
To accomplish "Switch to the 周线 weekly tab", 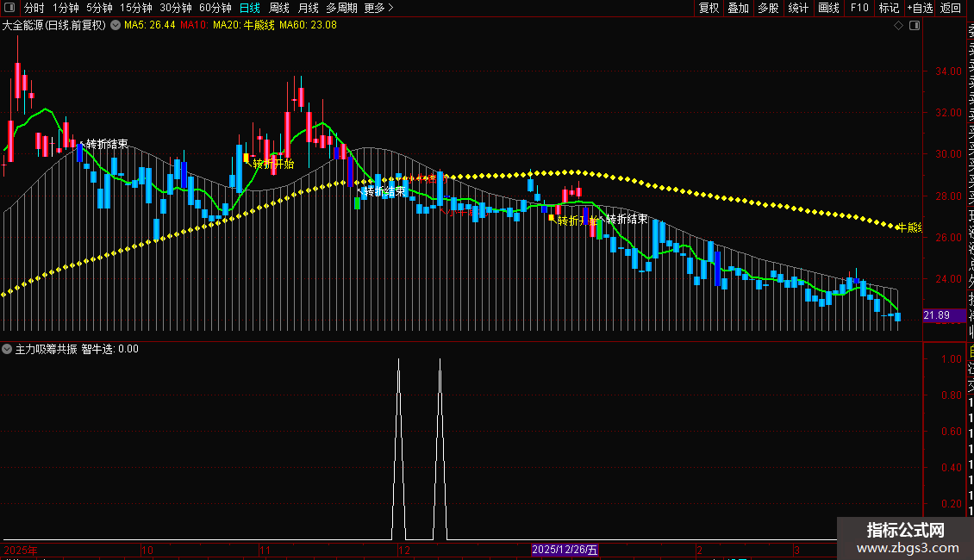I will (279, 8).
